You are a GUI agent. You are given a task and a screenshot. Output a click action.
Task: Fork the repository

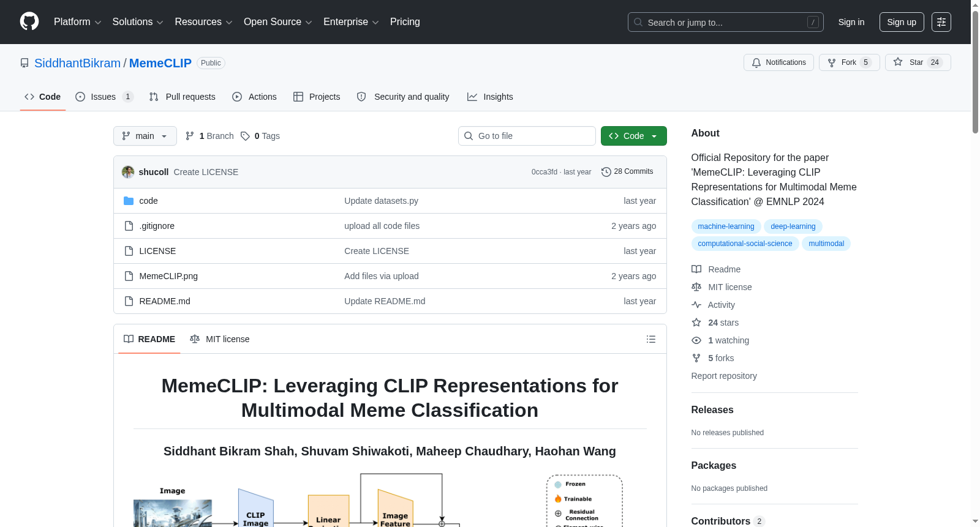point(849,62)
